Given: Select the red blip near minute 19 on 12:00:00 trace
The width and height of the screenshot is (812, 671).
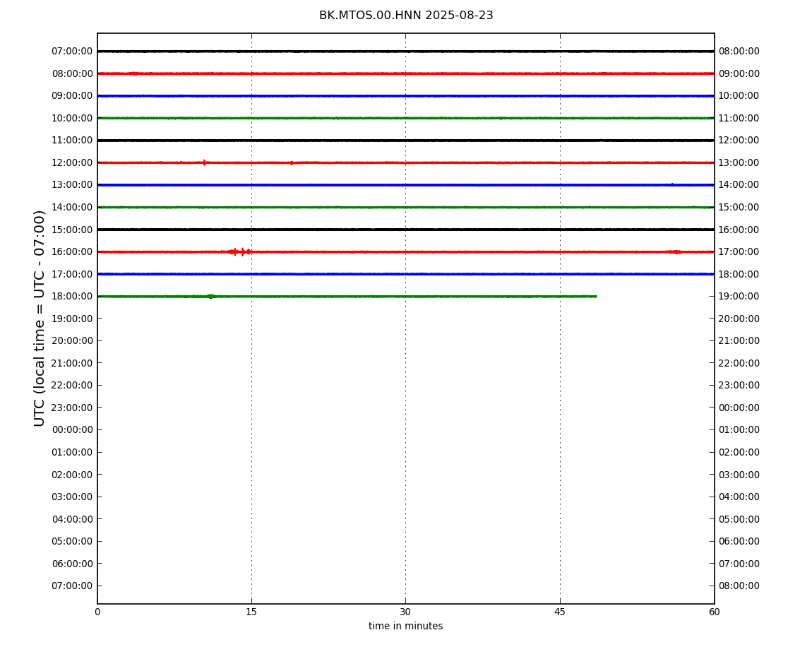Looking at the screenshot, I should click(292, 162).
